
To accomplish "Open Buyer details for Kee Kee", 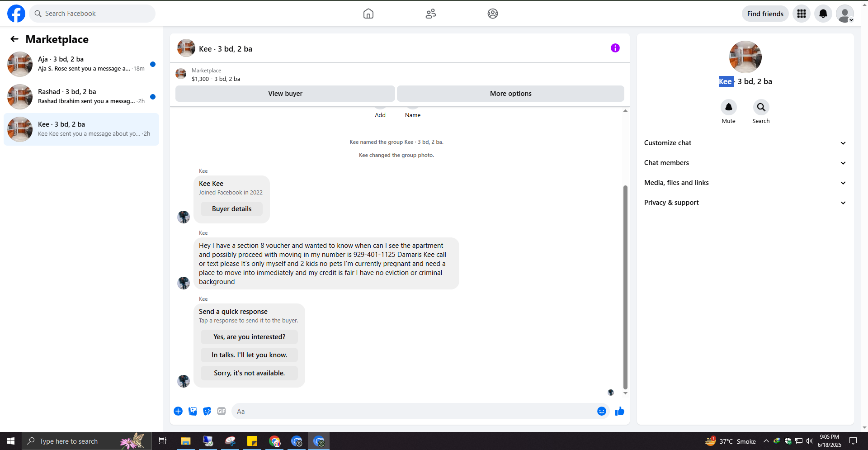I will 232,209.
